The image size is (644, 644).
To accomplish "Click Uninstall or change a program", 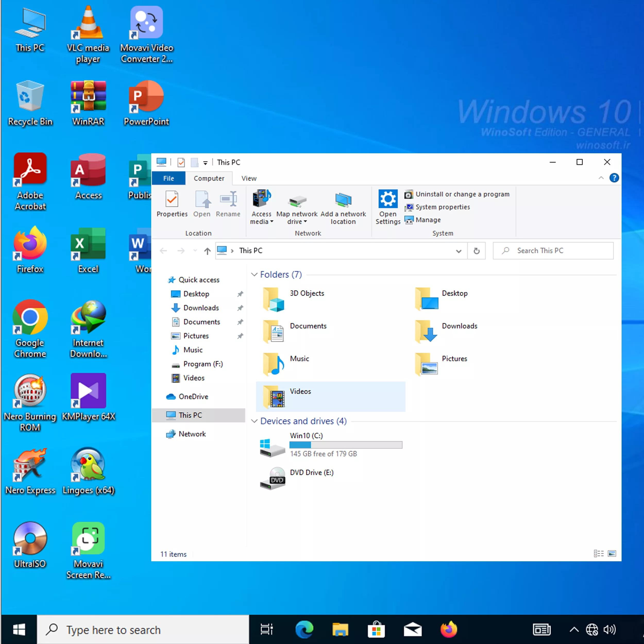I will [462, 194].
